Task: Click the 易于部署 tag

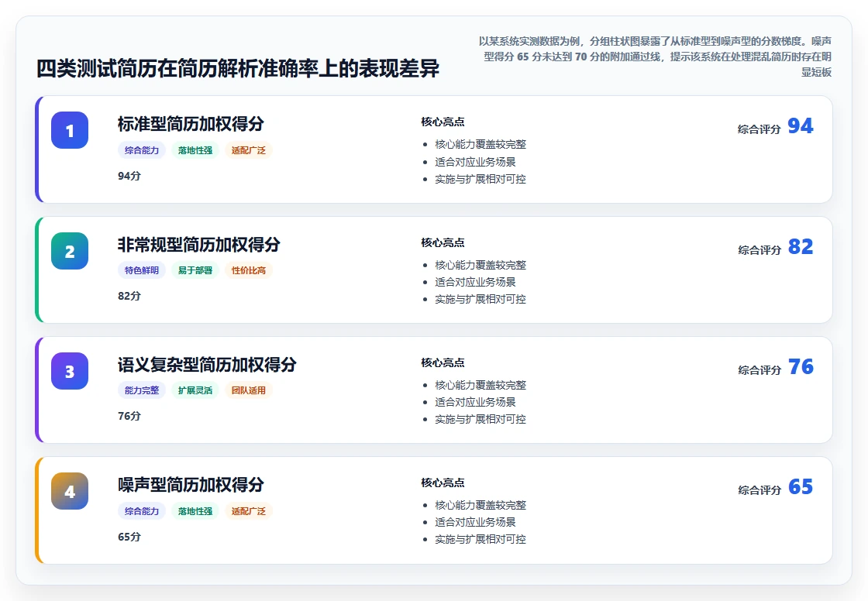Action: (x=195, y=270)
